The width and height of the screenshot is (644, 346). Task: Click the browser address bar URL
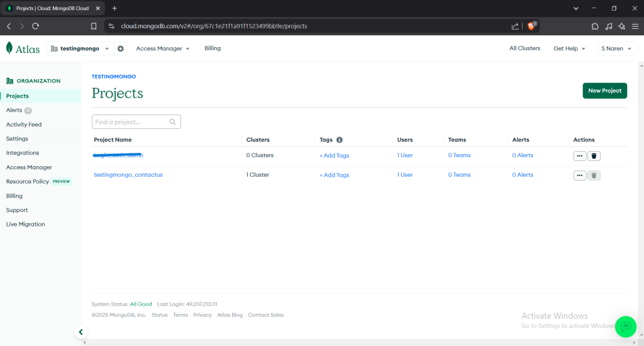[214, 26]
